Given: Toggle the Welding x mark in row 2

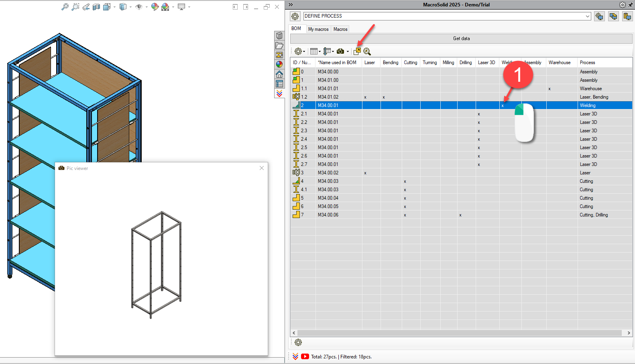Looking at the screenshot, I should click(x=503, y=106).
